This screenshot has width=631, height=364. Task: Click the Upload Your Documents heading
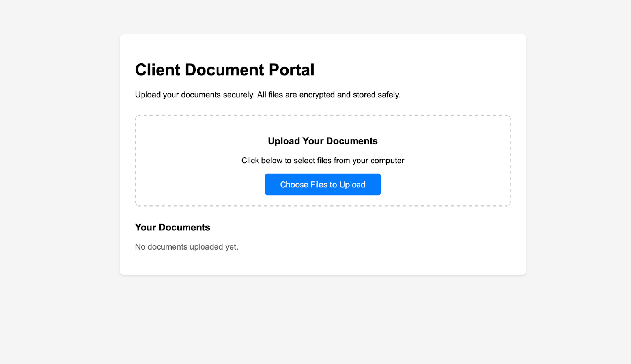pos(323,141)
